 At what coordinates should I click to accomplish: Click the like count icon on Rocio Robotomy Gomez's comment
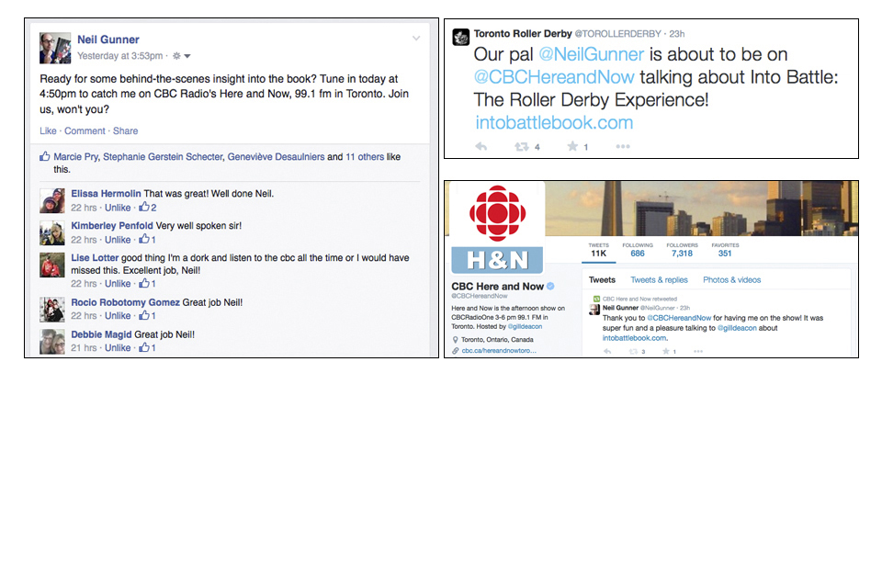coord(147,315)
